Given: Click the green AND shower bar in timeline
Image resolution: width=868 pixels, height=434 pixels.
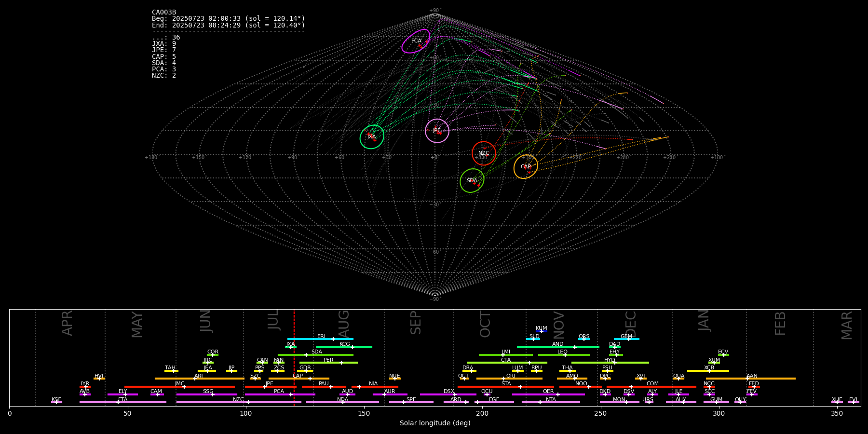Looking at the screenshot, I should (x=558, y=347).
